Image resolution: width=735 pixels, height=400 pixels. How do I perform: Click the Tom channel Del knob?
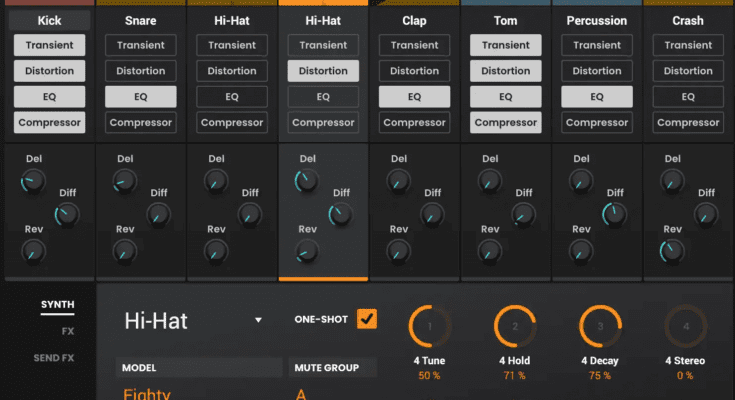(489, 180)
